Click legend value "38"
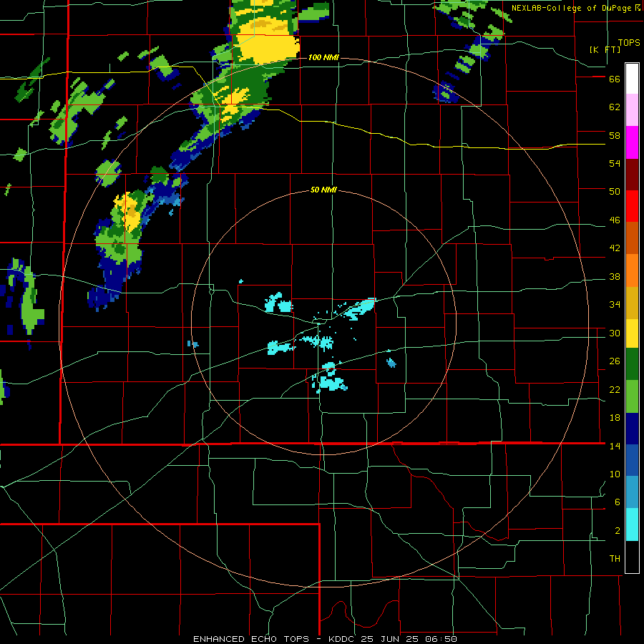Viewport: 644px width, 644px height. pyautogui.click(x=615, y=276)
